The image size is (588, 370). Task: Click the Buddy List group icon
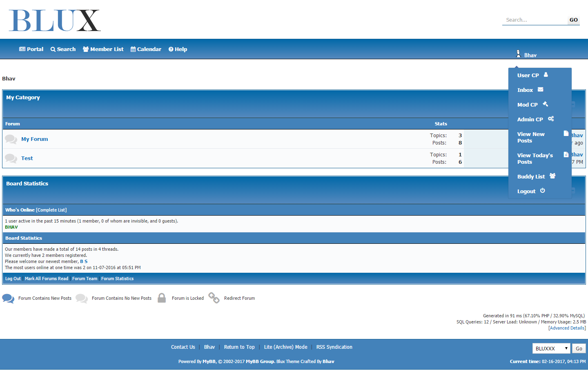[x=552, y=176]
